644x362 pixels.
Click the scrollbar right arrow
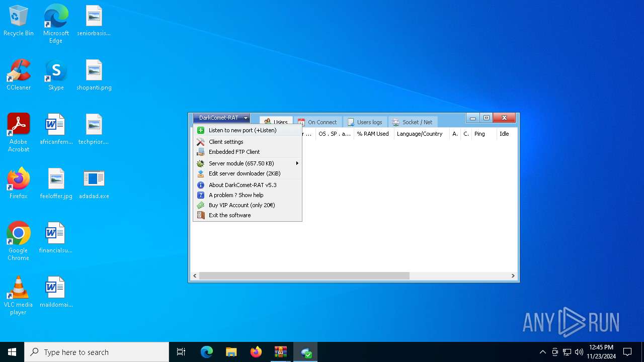513,276
